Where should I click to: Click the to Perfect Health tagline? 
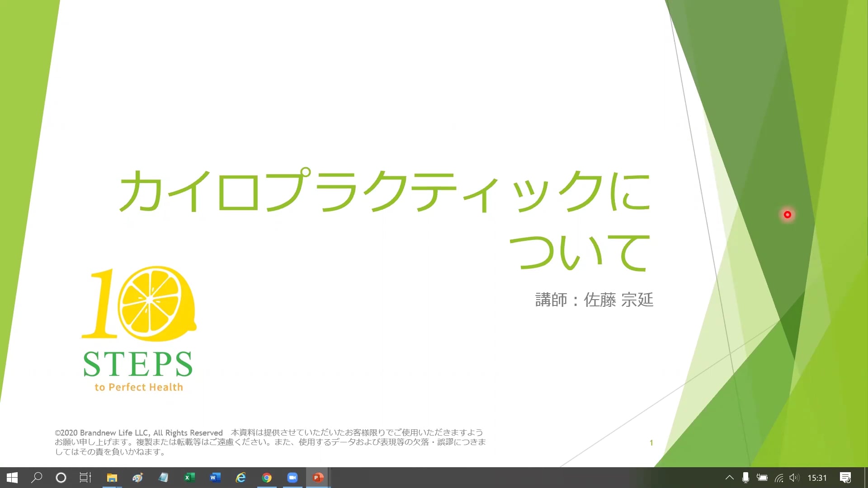(139, 387)
